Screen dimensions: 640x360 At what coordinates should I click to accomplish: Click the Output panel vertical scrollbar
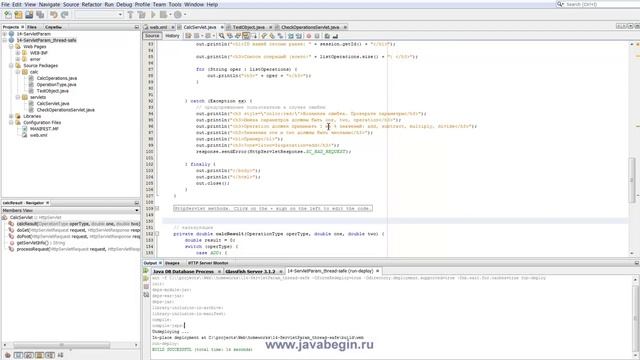coord(636,317)
